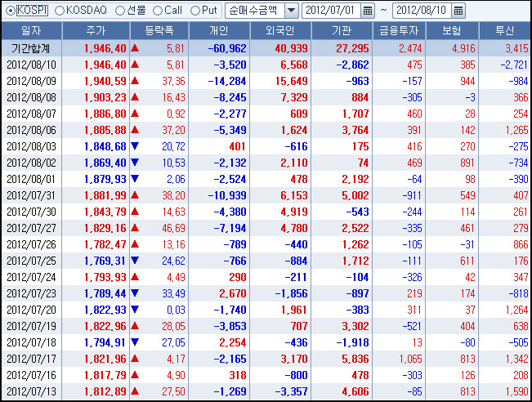Click the 등락폭 column header
Image resolution: width=532 pixels, height=402 pixels.
(159, 31)
